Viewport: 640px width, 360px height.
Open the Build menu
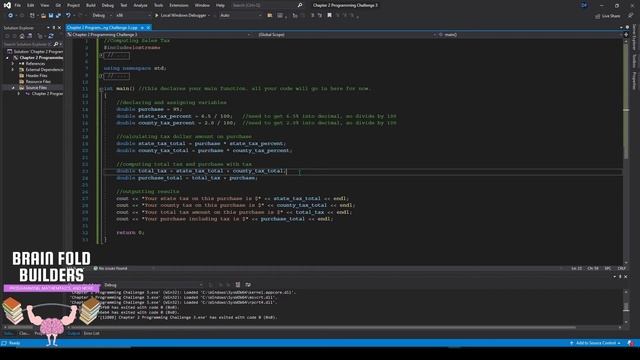(91, 5)
